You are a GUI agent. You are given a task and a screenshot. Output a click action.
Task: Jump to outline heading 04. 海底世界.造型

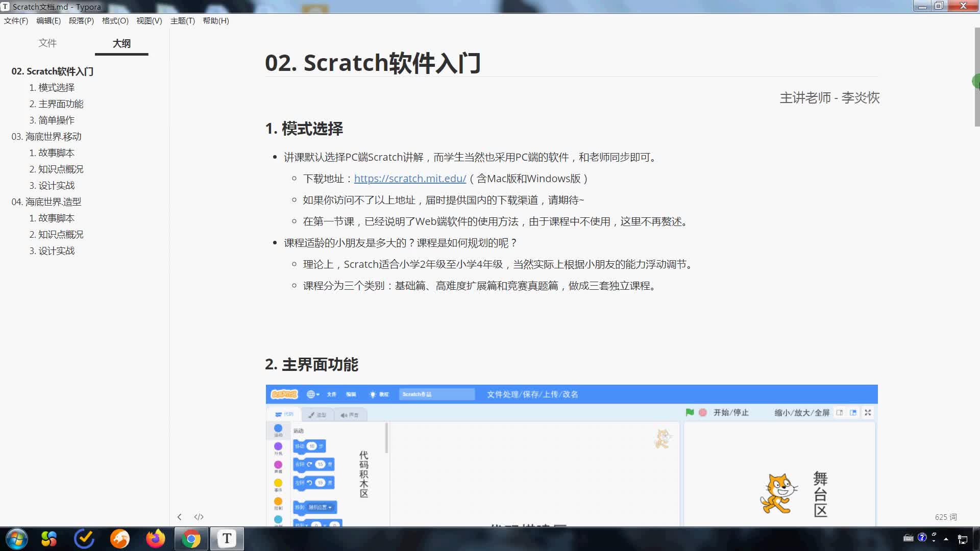[46, 202]
